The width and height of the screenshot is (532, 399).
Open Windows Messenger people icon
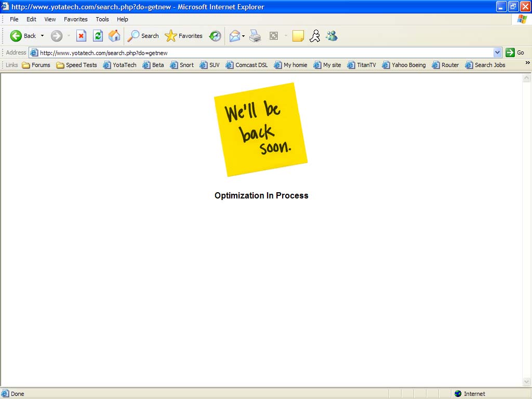tap(332, 36)
